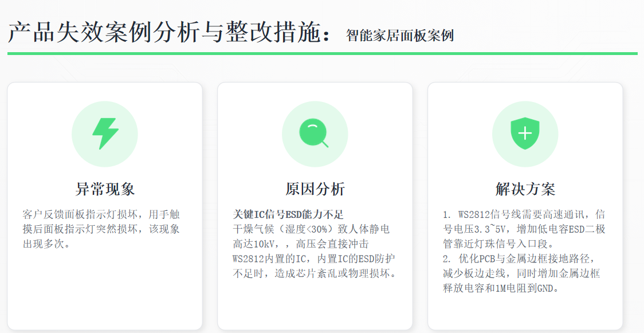Viewport: 644px width, 333px height.
Task: Click the line 管靠近灯珠信号入口段
Action: [498, 244]
